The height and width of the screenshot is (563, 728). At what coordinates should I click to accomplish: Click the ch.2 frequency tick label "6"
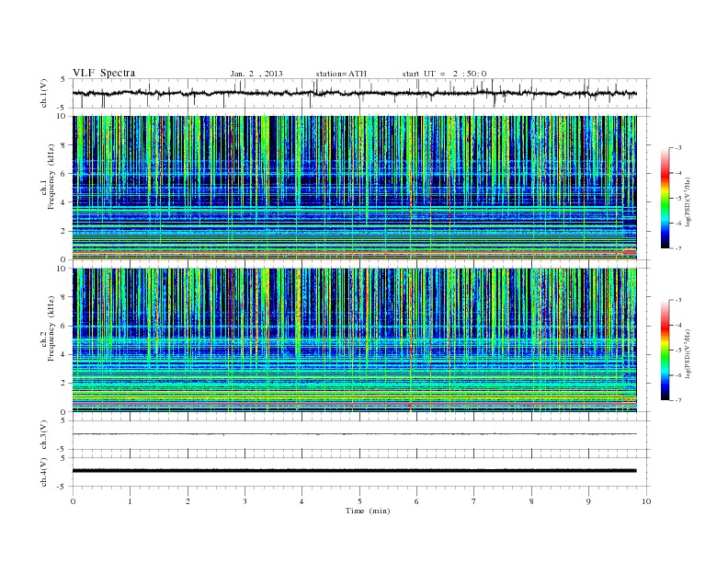(64, 326)
